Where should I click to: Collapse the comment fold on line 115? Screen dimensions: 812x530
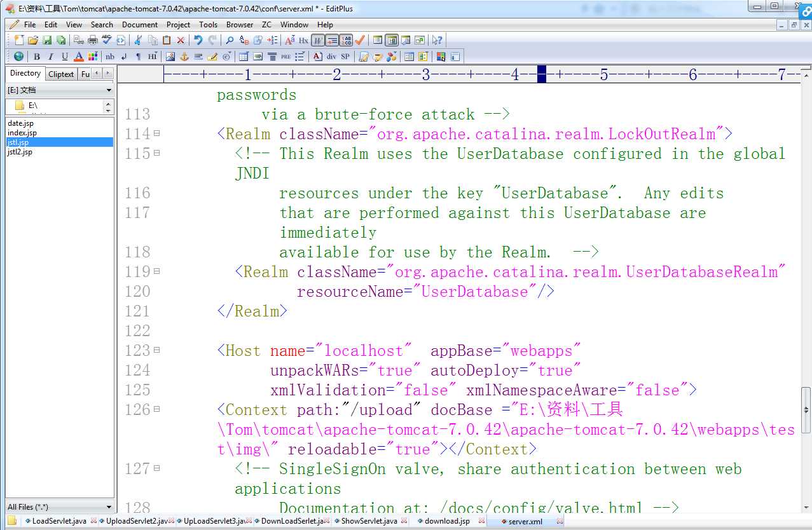point(156,153)
